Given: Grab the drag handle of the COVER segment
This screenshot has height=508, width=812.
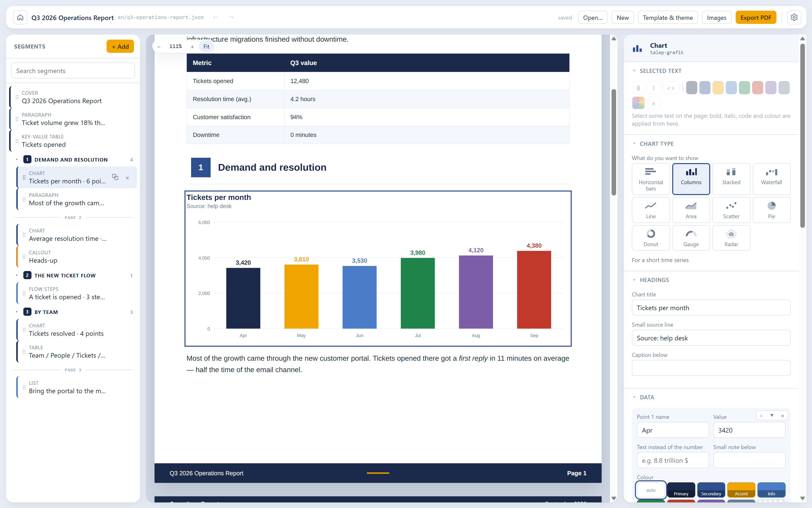Looking at the screenshot, I should [17, 98].
